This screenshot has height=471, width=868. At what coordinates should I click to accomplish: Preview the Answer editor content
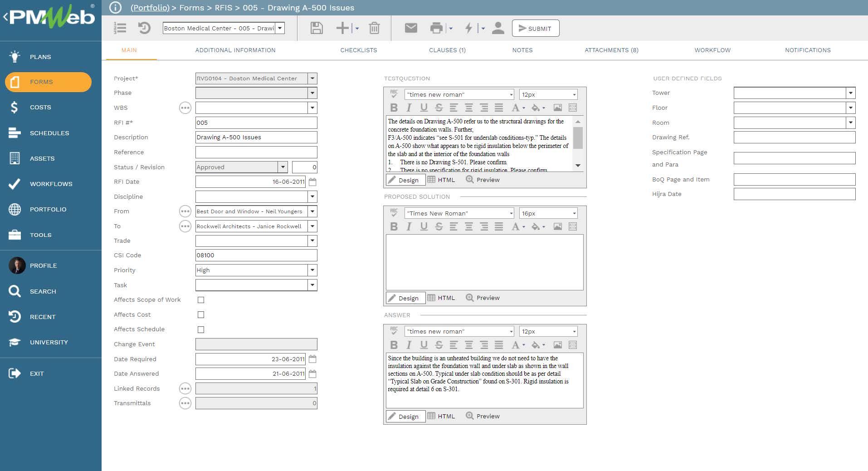pos(483,416)
